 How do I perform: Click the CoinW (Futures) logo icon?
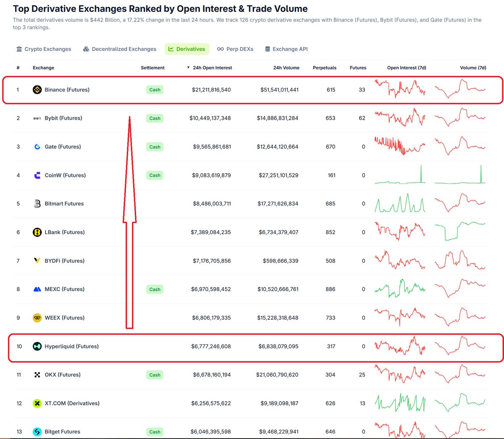pyautogui.click(x=37, y=175)
